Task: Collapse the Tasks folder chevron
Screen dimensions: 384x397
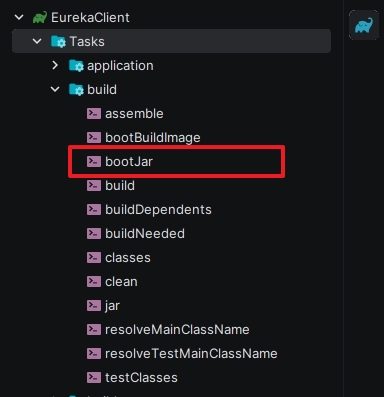Action: coord(37,42)
